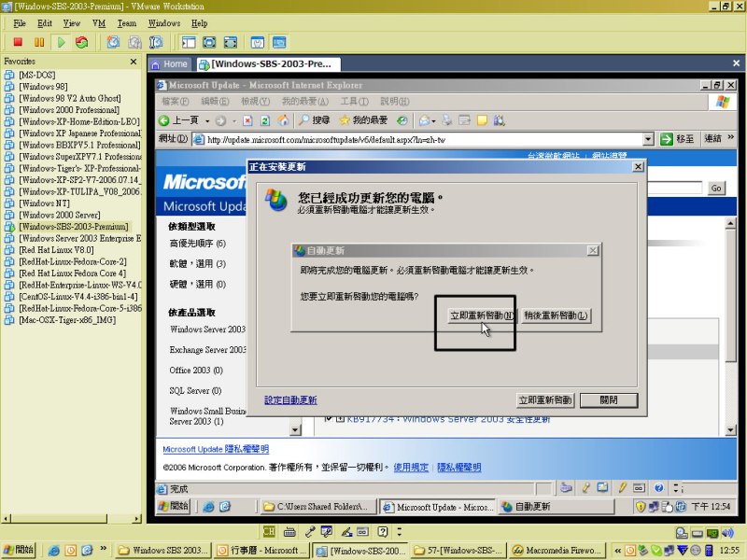Select [Mac-OSX-Tiger-x86_IMG] in Favorites
747x560 pixels.
click(67, 320)
